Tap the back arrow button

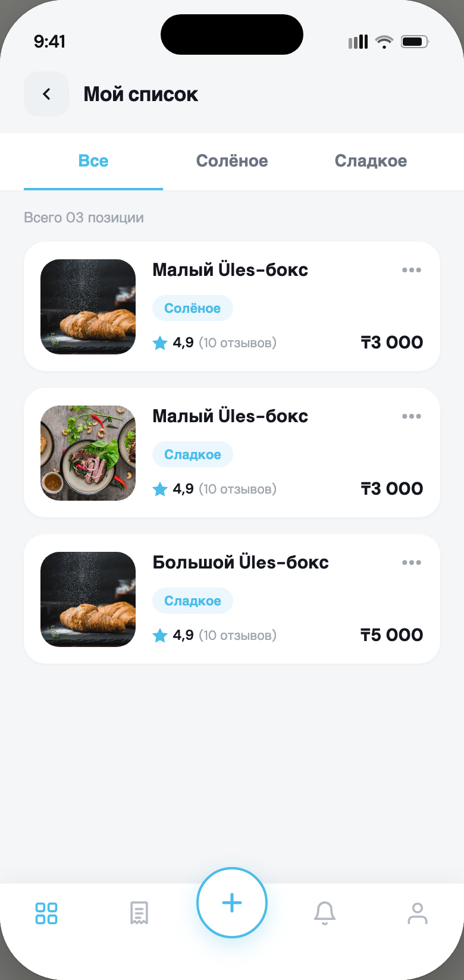click(46, 94)
